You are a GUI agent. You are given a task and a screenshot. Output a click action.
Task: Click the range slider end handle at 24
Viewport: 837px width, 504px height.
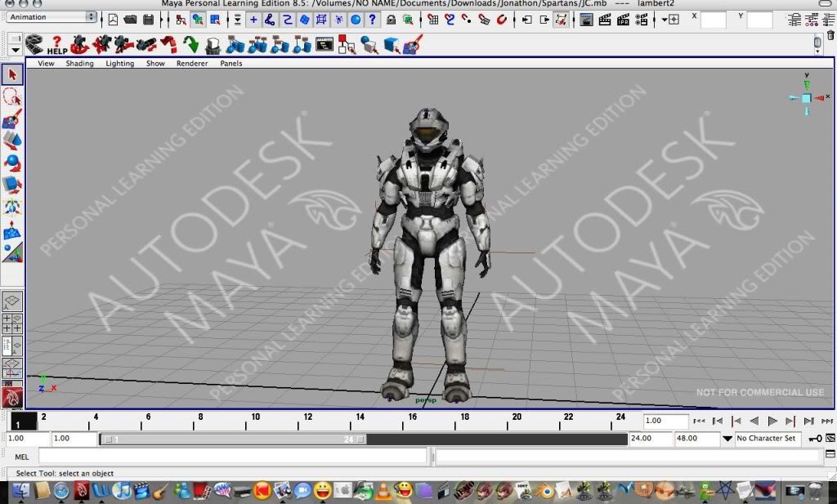360,439
